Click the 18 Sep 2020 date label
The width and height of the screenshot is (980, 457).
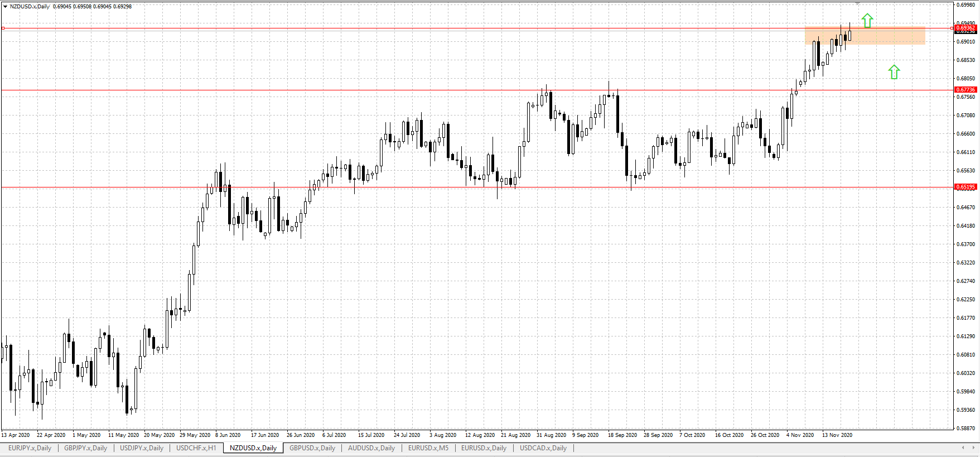point(622,435)
